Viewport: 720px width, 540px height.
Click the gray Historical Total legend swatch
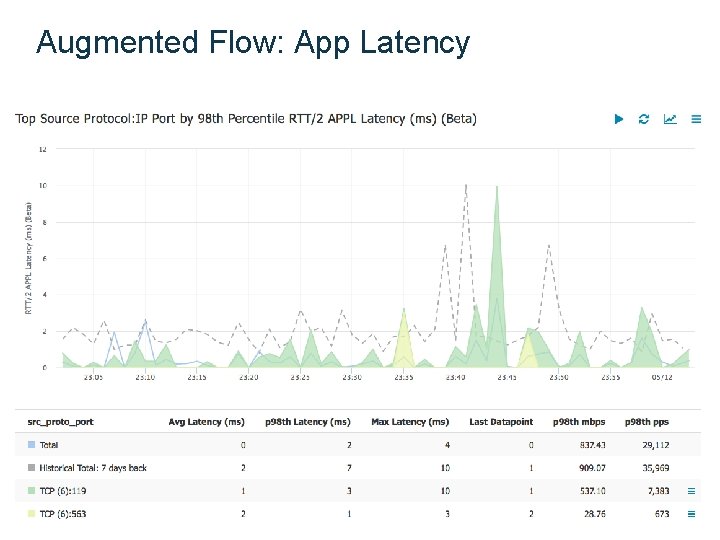pos(31,468)
